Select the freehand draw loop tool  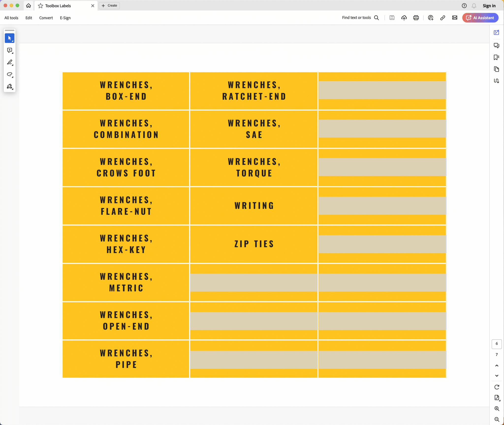10,74
